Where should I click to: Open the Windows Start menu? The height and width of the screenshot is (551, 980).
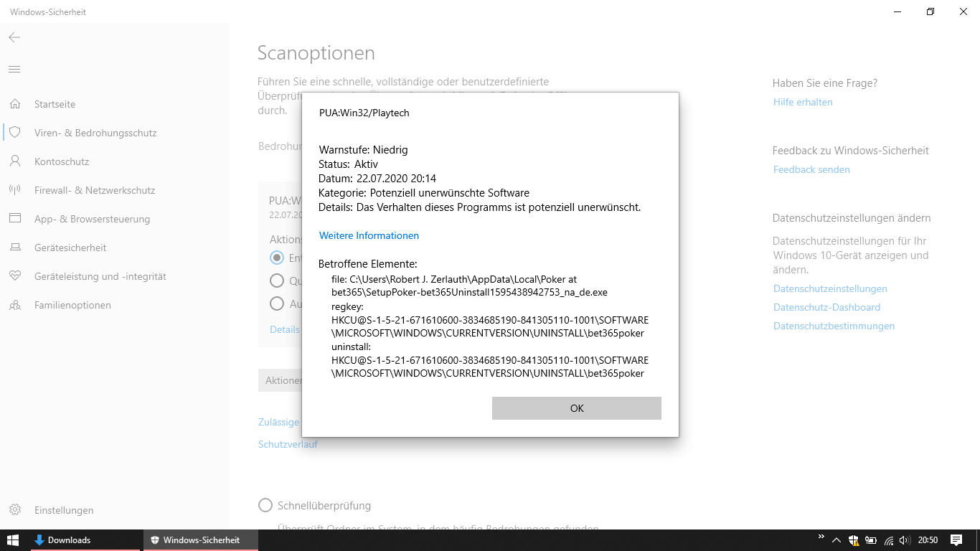pyautogui.click(x=12, y=540)
